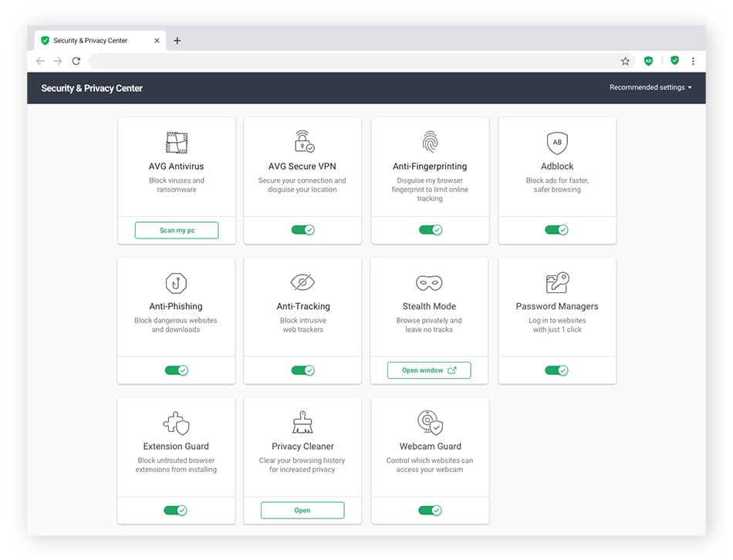
Task: Click the AVG Antivirus card title
Action: (x=176, y=166)
